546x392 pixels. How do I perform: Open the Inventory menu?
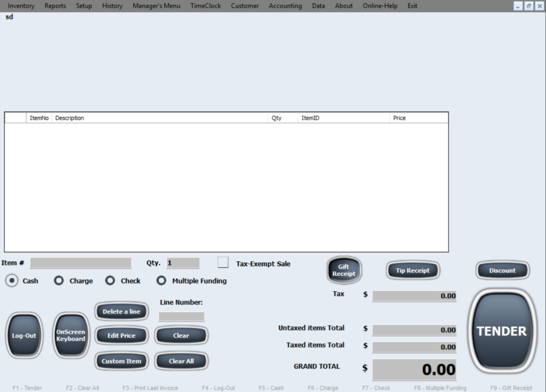21,6
